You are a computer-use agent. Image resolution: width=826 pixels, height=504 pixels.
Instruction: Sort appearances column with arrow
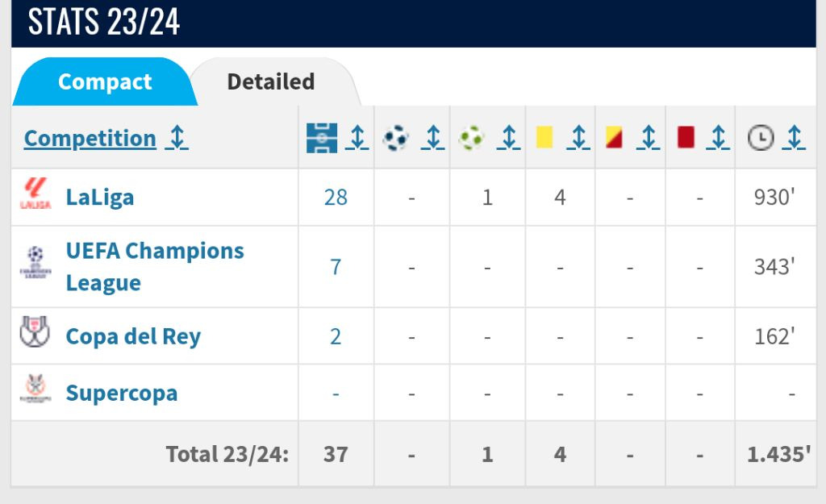pyautogui.click(x=357, y=137)
